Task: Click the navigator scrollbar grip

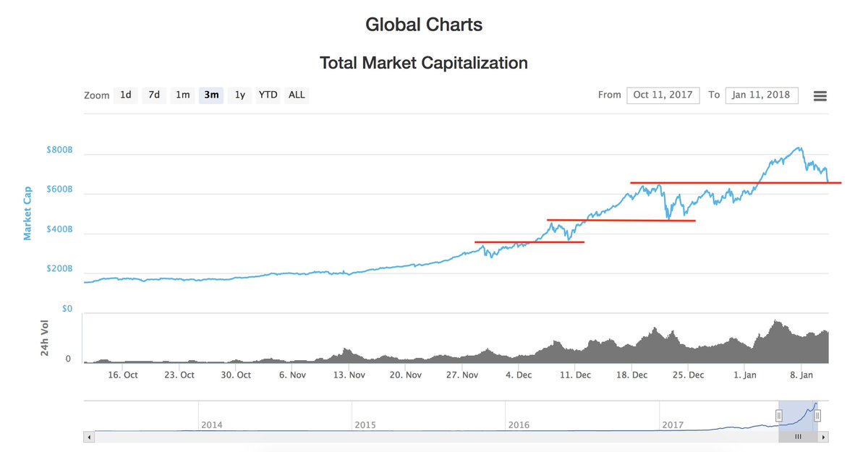Action: coord(798,437)
